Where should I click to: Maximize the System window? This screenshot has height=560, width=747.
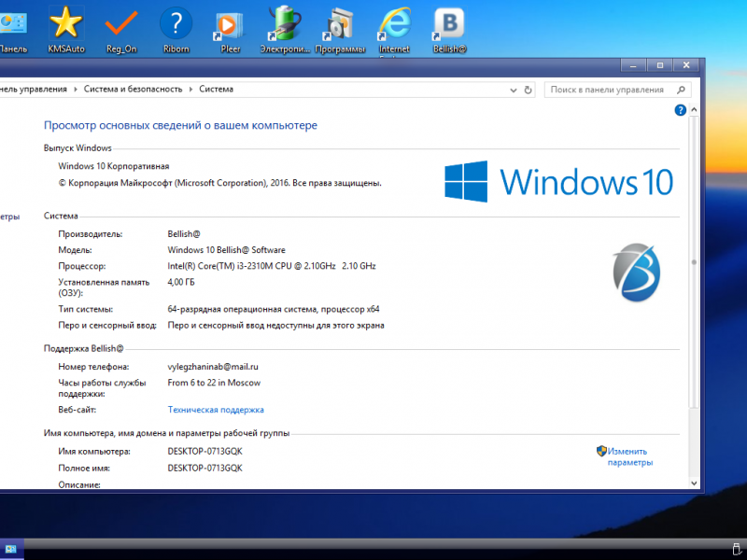pos(660,65)
